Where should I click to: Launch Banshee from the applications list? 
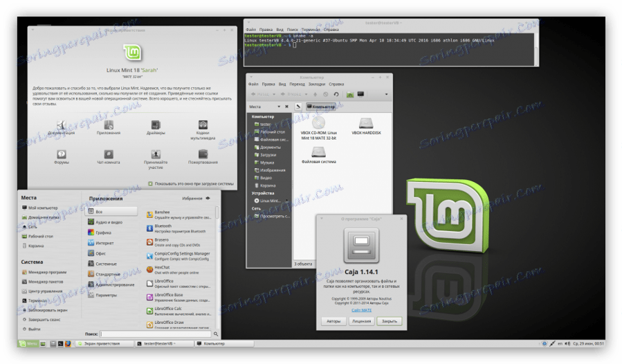tap(180, 215)
